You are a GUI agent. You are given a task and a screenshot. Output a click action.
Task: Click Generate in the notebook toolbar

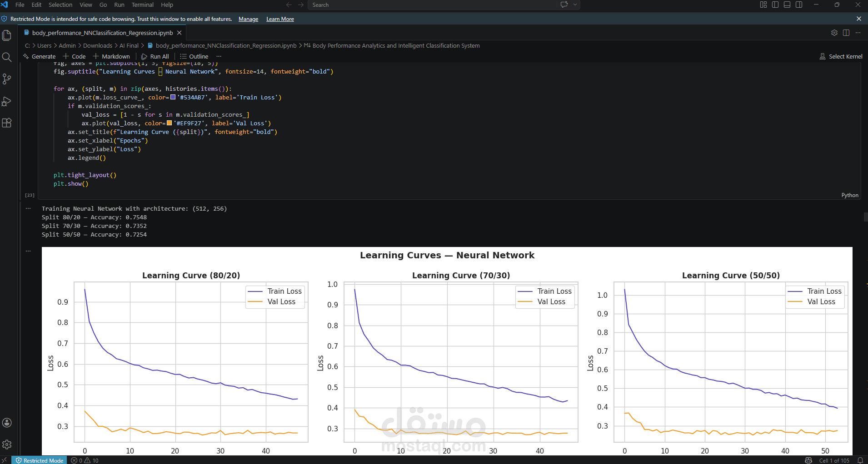(x=40, y=56)
